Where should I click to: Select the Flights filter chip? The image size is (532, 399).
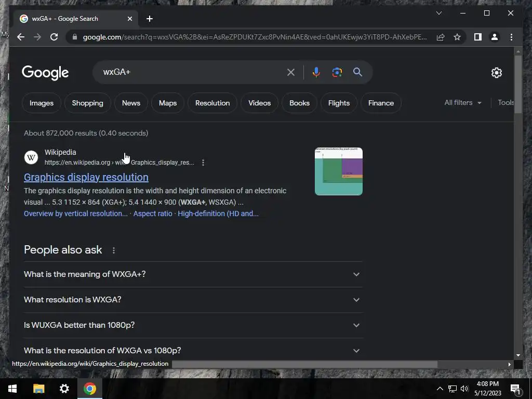(339, 103)
